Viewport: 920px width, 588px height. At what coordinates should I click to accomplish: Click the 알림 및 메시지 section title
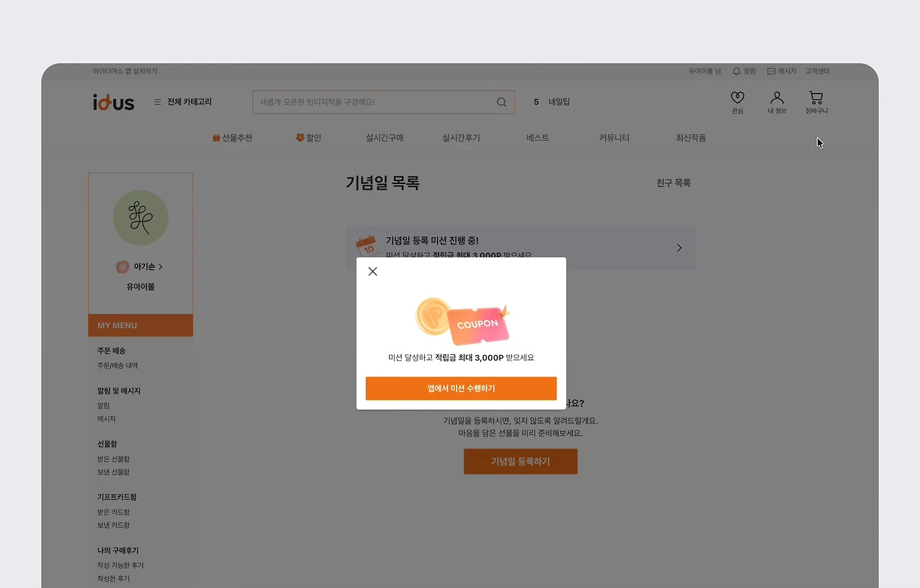[119, 391]
